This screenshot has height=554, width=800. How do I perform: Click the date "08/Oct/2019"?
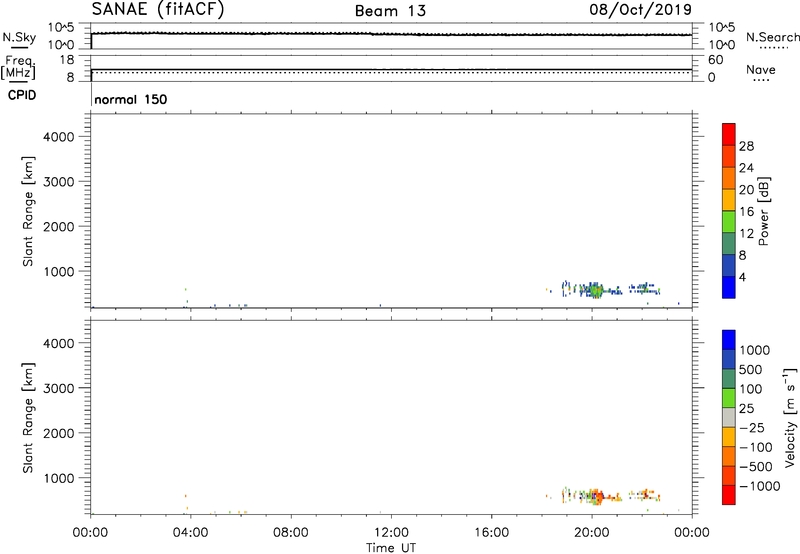pyautogui.click(x=640, y=10)
